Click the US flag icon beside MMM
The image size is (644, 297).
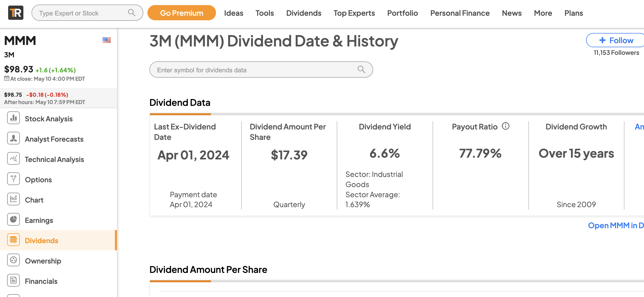pyautogui.click(x=107, y=40)
